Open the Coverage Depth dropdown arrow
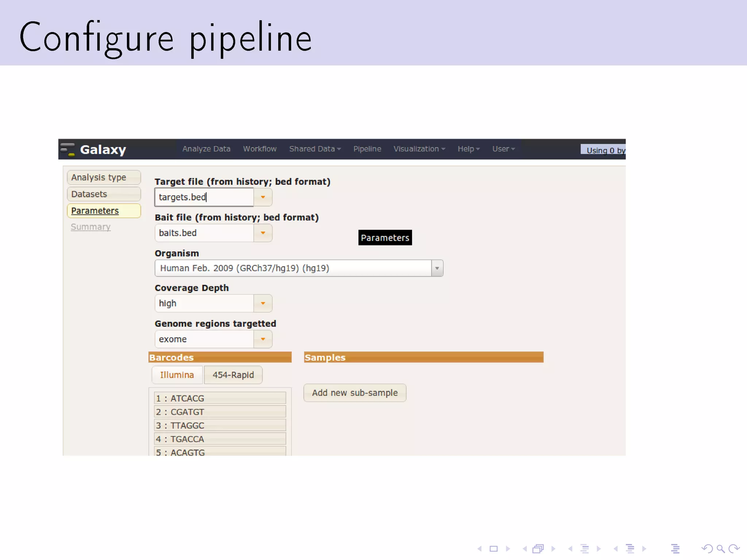Screen dimensions: 747x560 coord(263,303)
